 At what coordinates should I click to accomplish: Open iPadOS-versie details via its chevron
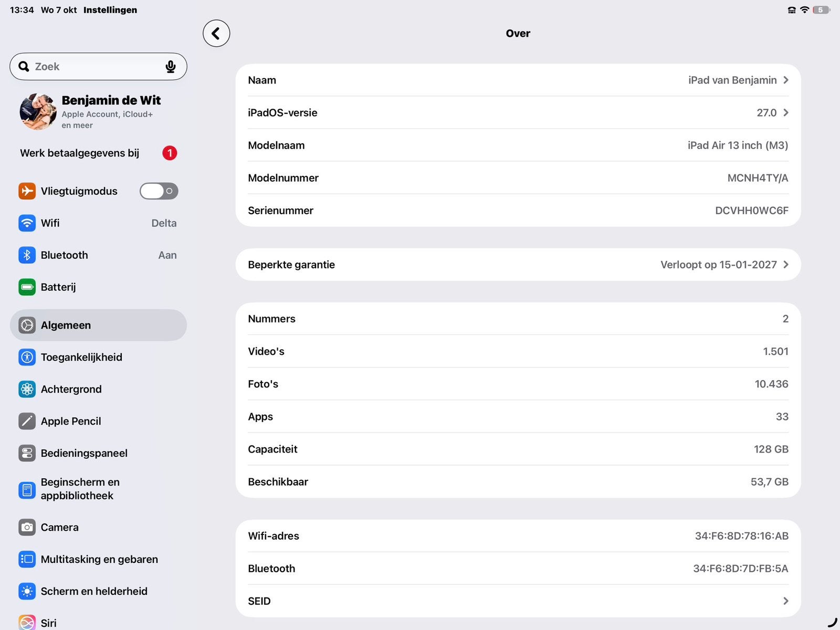pos(786,113)
